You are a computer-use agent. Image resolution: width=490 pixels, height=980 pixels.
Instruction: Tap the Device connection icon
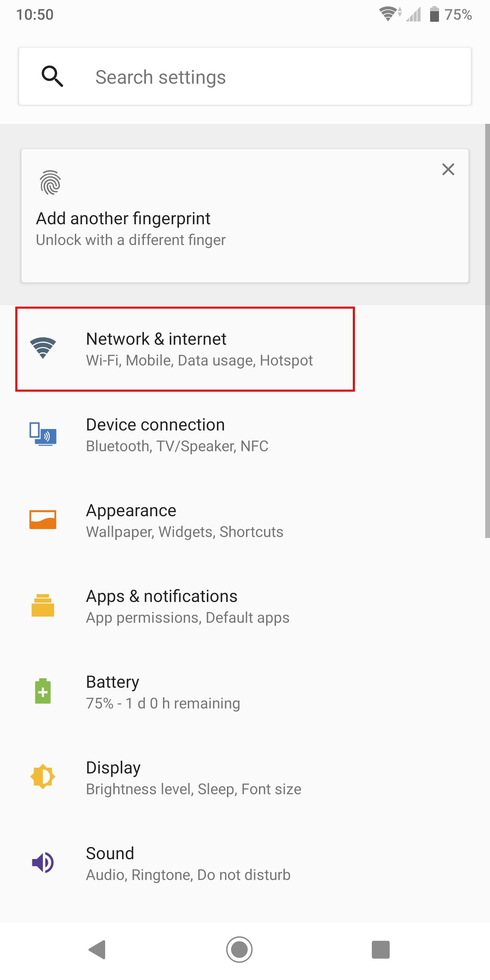click(43, 434)
